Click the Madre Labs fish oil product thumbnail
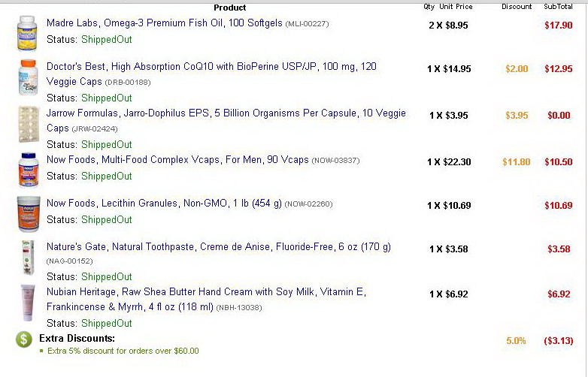This screenshot has width=588, height=377. [x=27, y=32]
